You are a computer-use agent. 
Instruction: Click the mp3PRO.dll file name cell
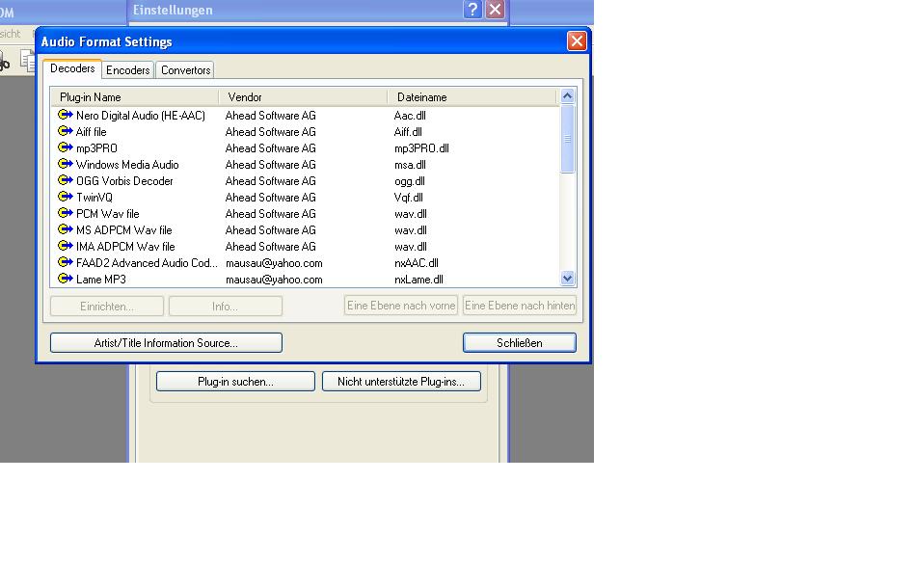click(421, 147)
